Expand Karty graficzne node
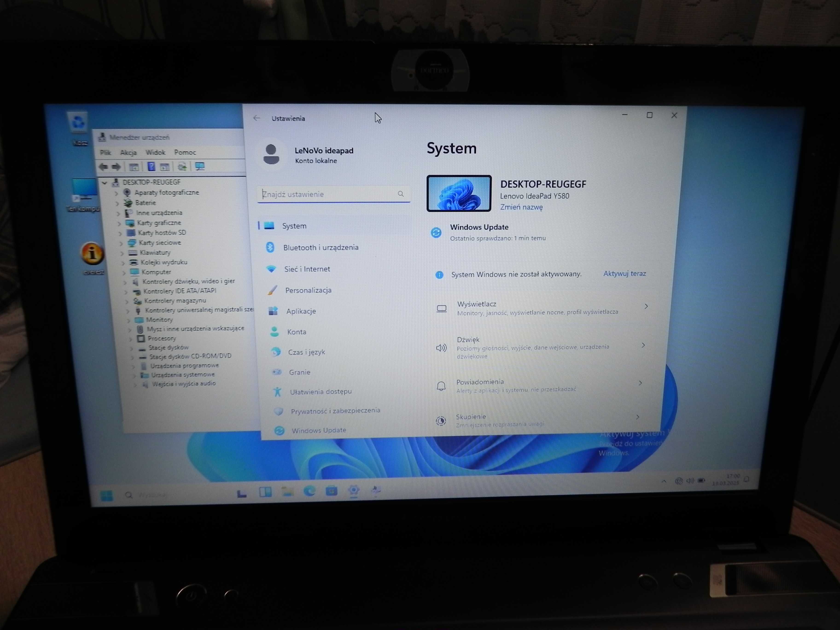The image size is (840, 630). pos(119,223)
